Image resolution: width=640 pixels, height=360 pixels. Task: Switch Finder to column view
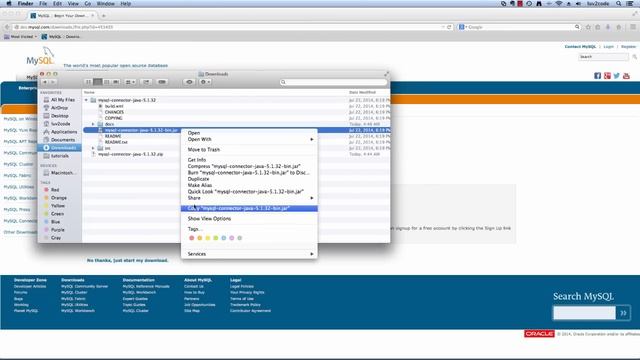coord(107,82)
